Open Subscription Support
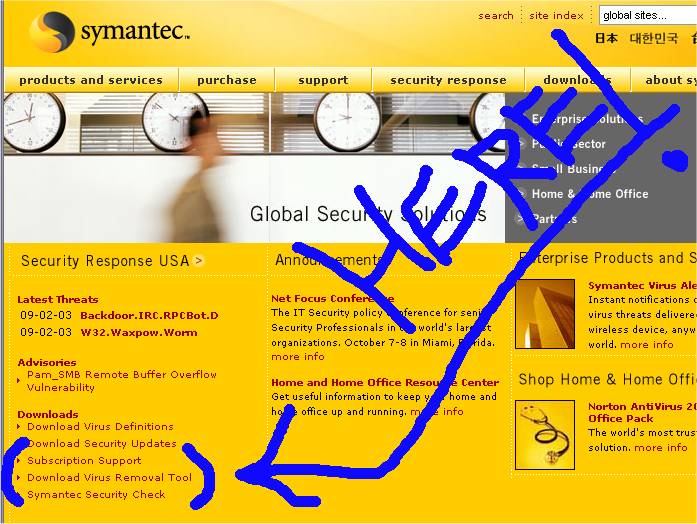 [x=84, y=460]
